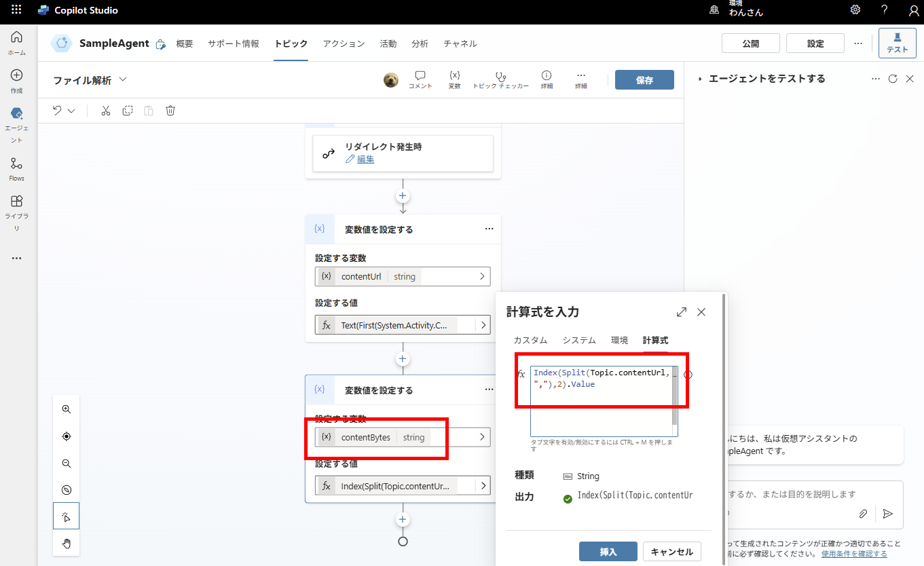Click the 作成 create icon in the sidebar

[16, 80]
